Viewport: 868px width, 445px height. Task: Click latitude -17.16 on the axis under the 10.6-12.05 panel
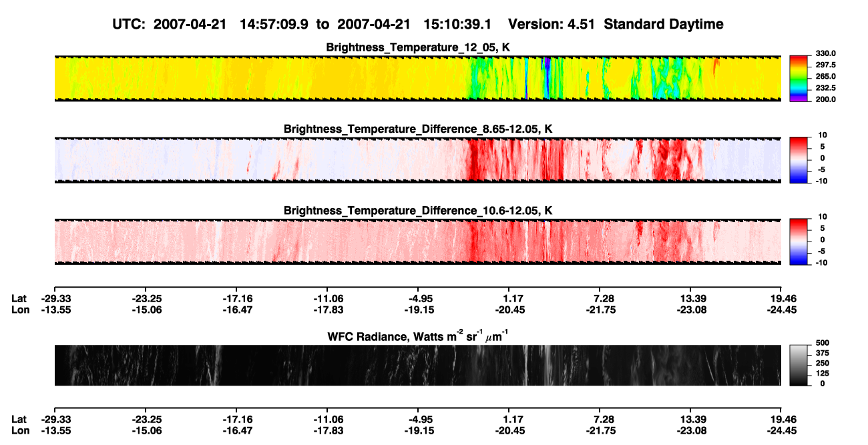coord(236,298)
